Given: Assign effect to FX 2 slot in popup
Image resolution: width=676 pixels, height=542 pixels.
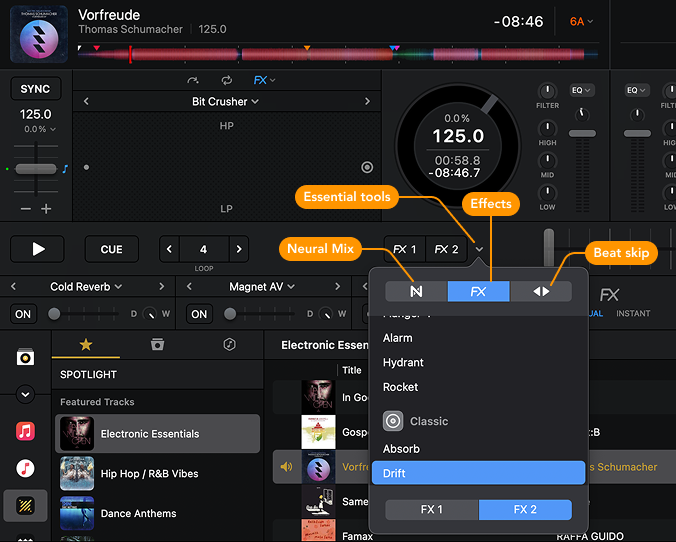Looking at the screenshot, I should pyautogui.click(x=525, y=510).
